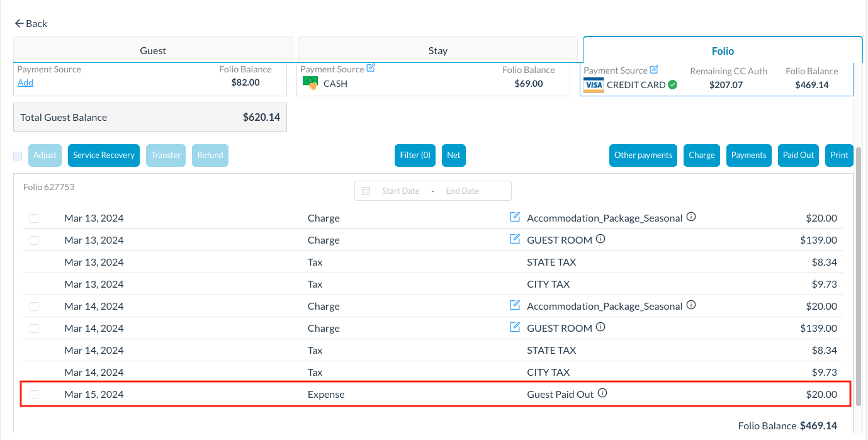Click the vertical scrollbar on the right
This screenshot has height=440, width=868.
pos(859,264)
